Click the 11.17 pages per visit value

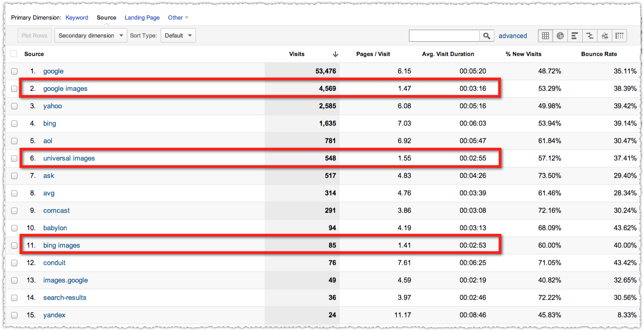click(x=402, y=315)
